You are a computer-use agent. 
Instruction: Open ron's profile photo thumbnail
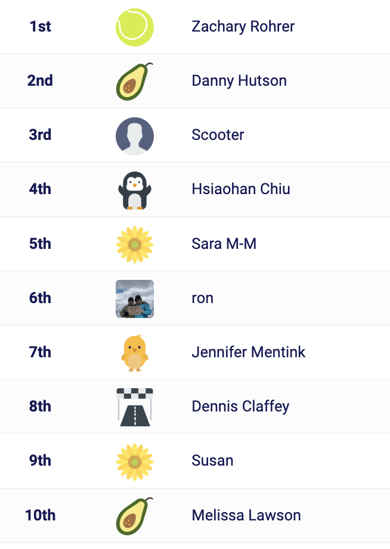click(x=135, y=299)
